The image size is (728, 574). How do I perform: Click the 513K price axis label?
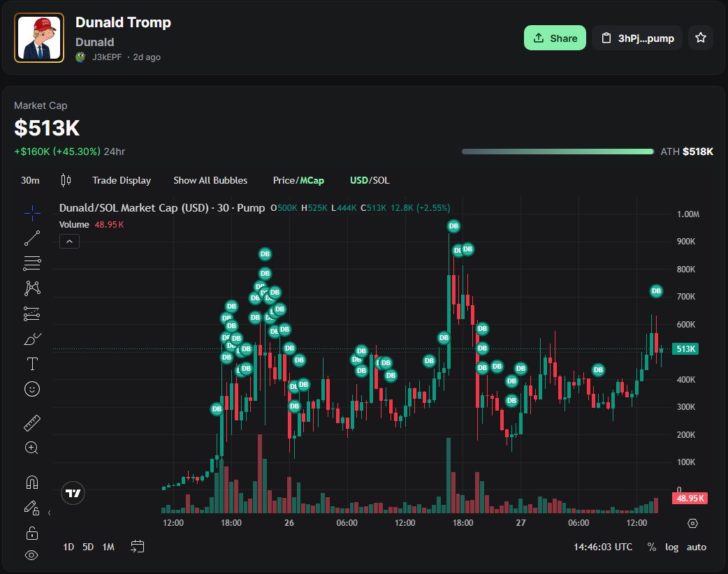coord(685,349)
